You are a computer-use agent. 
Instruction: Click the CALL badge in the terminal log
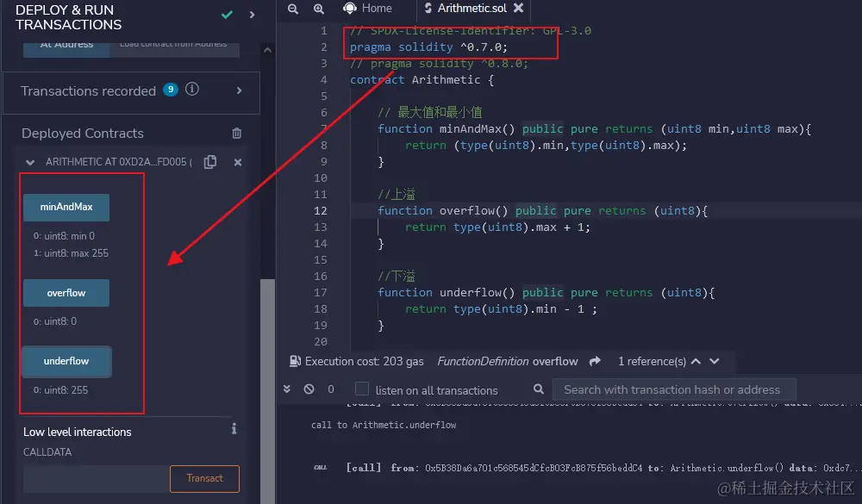pyautogui.click(x=321, y=468)
